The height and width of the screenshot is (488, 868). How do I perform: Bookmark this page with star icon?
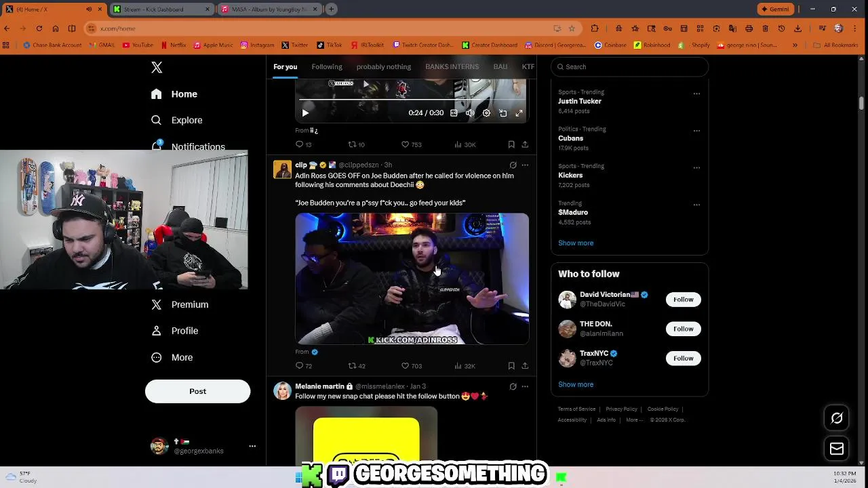[x=572, y=28]
